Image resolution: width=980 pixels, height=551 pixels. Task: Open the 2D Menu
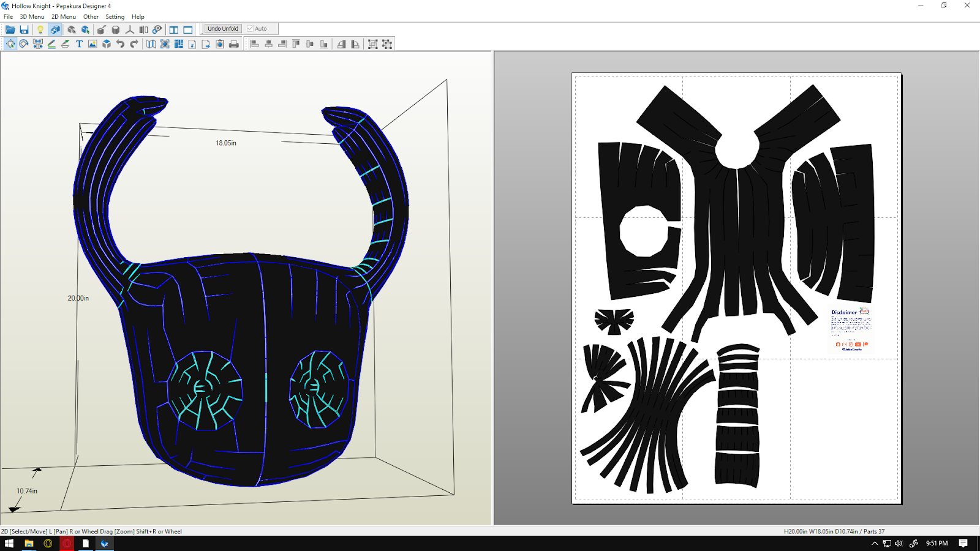(64, 17)
